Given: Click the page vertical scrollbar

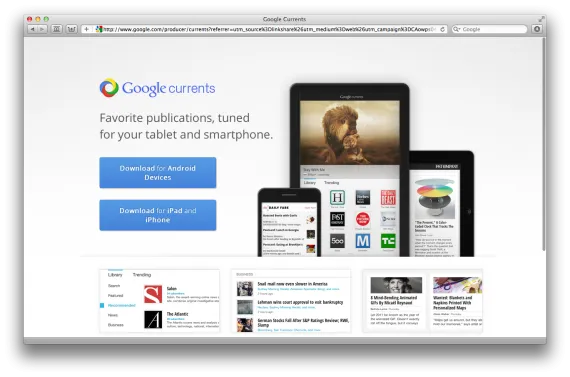Looking at the screenshot, I should point(544,144).
